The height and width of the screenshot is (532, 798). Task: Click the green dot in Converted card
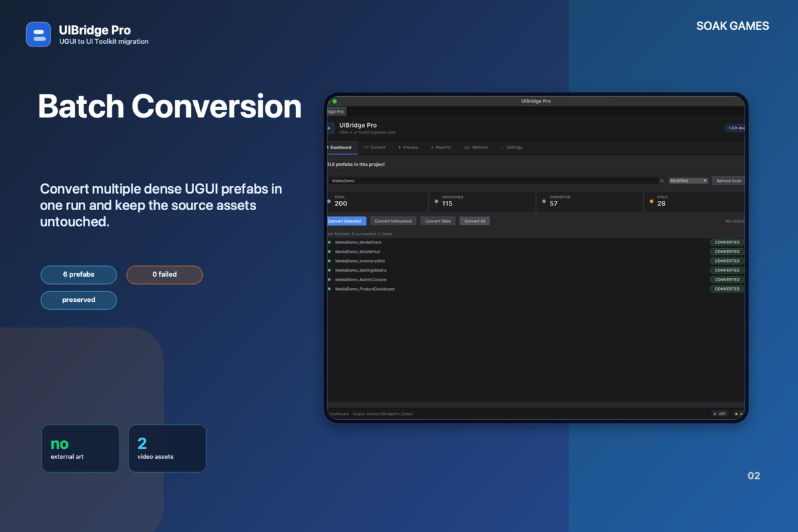[544, 201]
